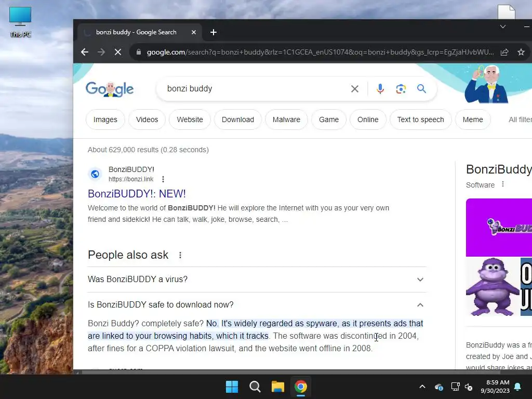
Task: Open network status tray icon
Action: (x=455, y=387)
